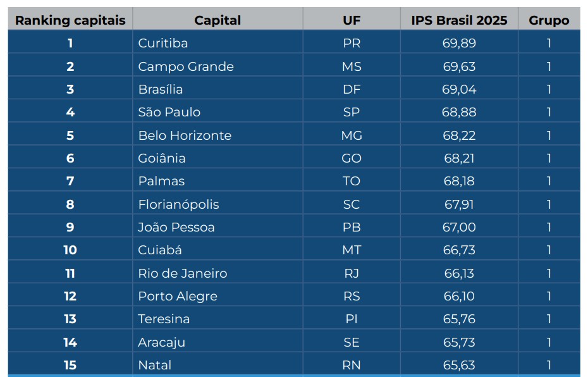Click ranking number 13
The image size is (588, 377).
70,319
